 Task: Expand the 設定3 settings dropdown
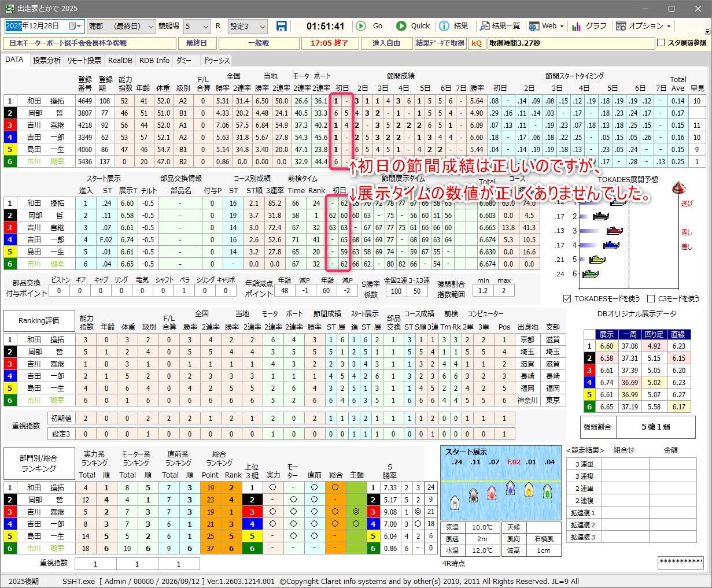click(262, 26)
